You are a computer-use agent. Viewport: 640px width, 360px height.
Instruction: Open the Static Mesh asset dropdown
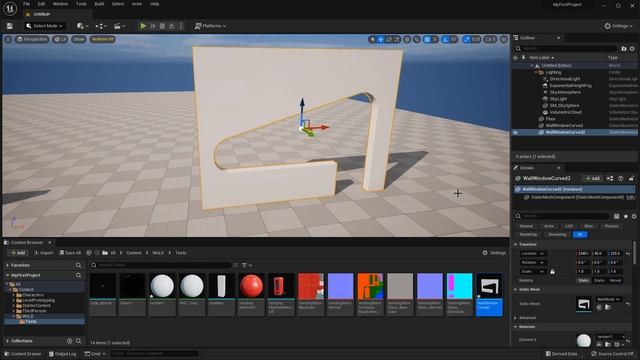tap(608, 300)
